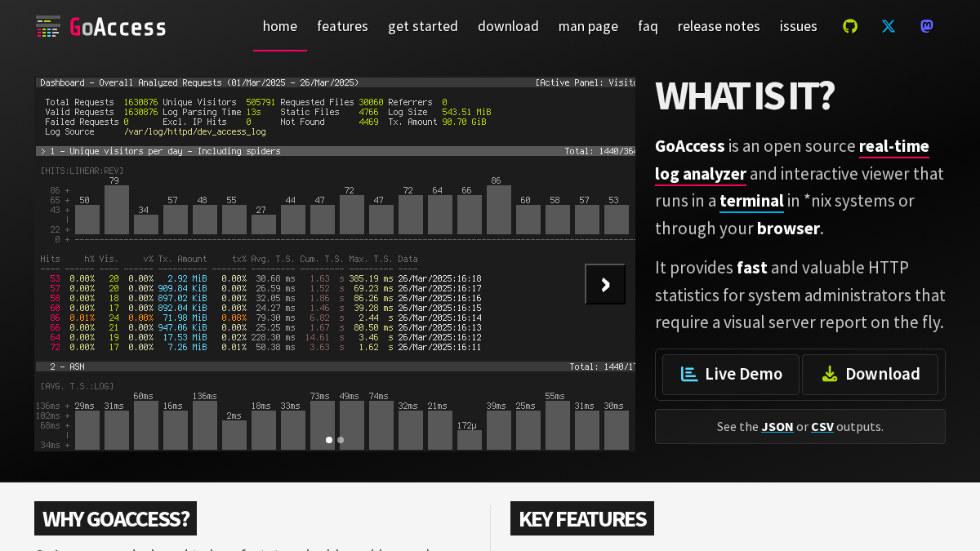Click the Dashboard - Overall Analyzed Requests title
The image size is (980, 551).
coord(199,82)
